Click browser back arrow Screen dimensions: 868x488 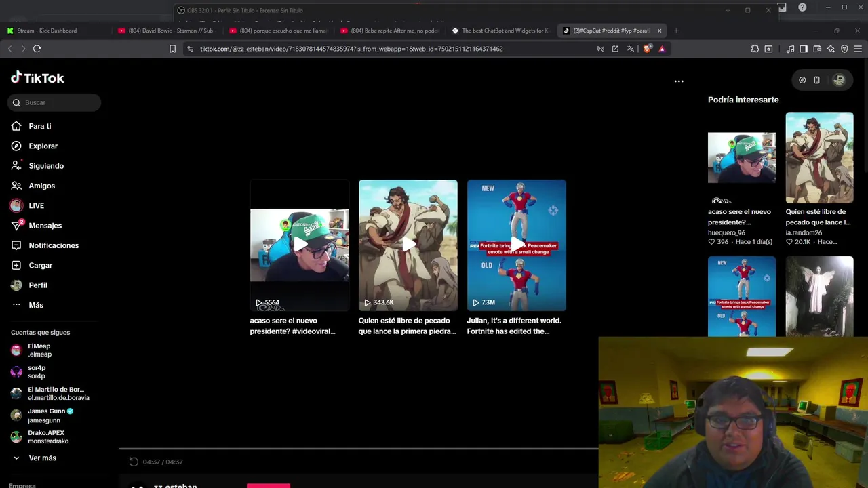click(9, 49)
